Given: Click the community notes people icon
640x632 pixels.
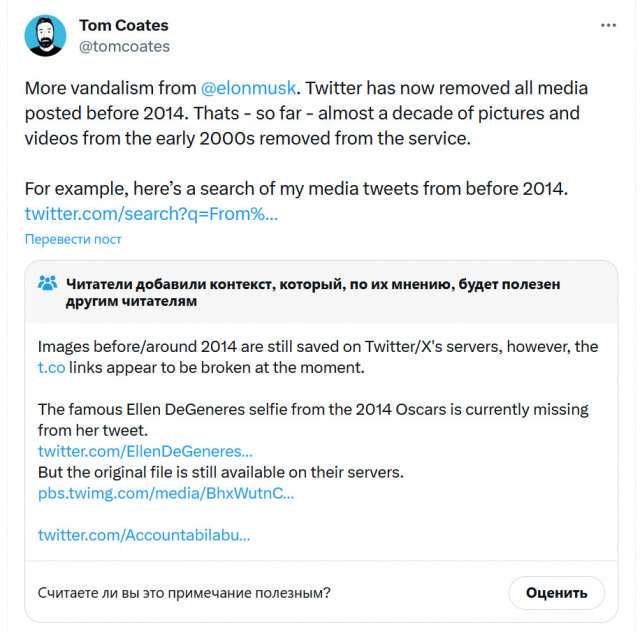Looking at the screenshot, I should pos(47,283).
